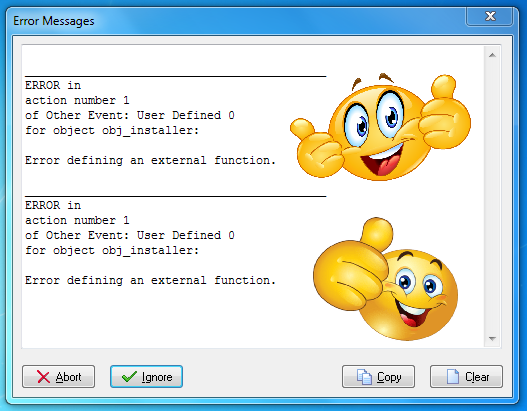Close the Error Messages dialog

(490, 16)
